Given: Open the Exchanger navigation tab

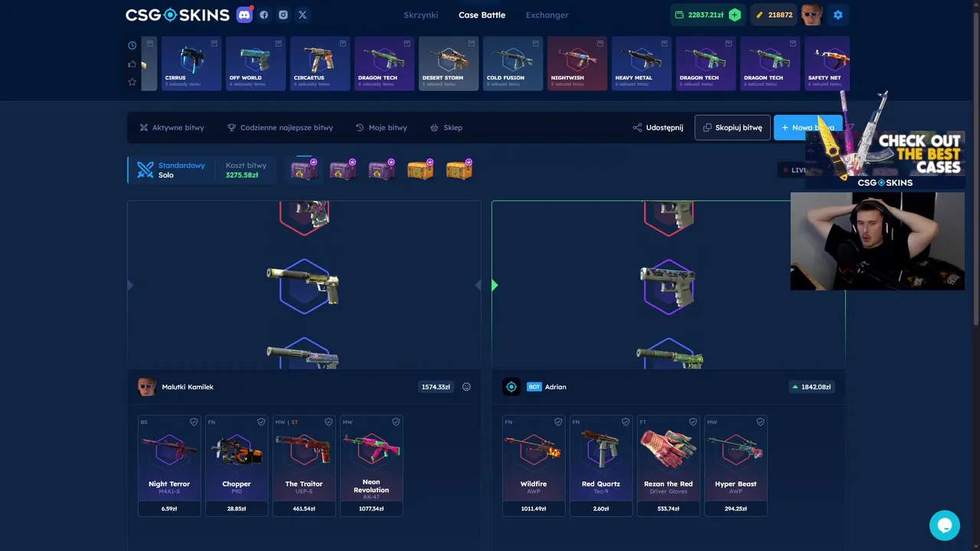Looking at the screenshot, I should click(x=547, y=15).
